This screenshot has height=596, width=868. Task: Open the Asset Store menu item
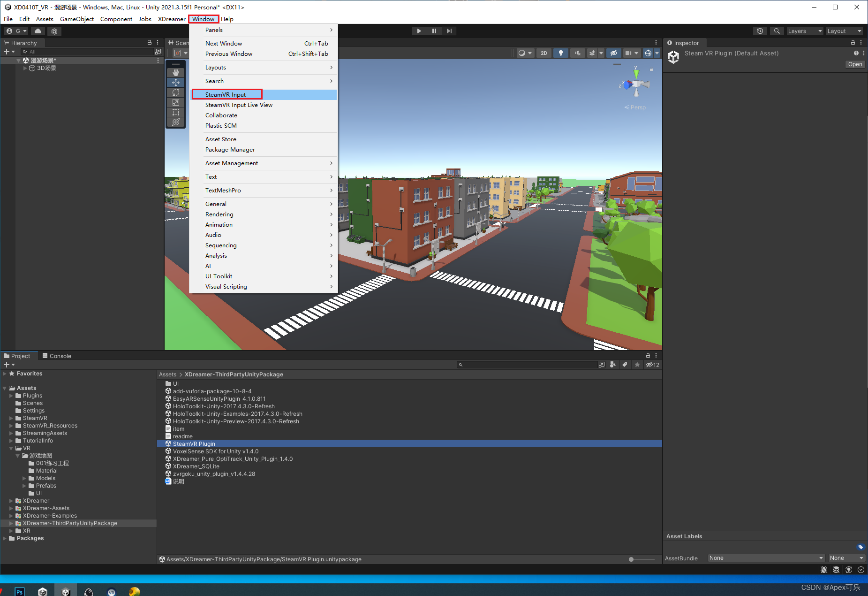(x=264, y=139)
